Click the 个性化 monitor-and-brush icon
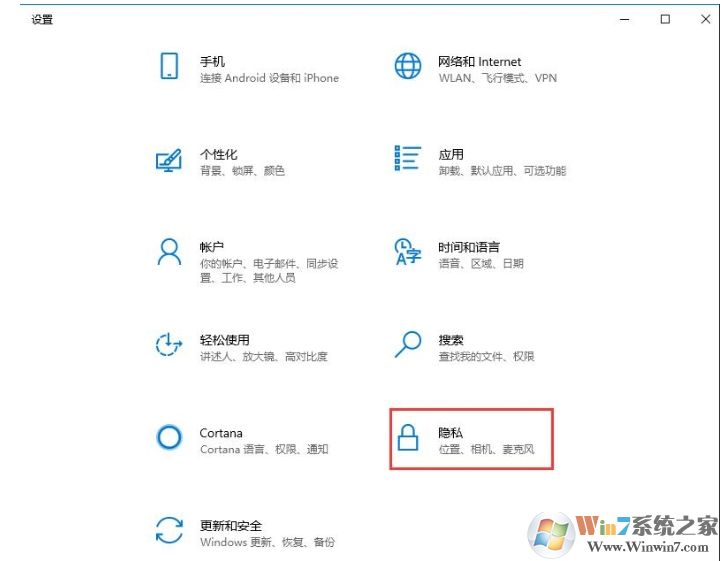 [169, 160]
